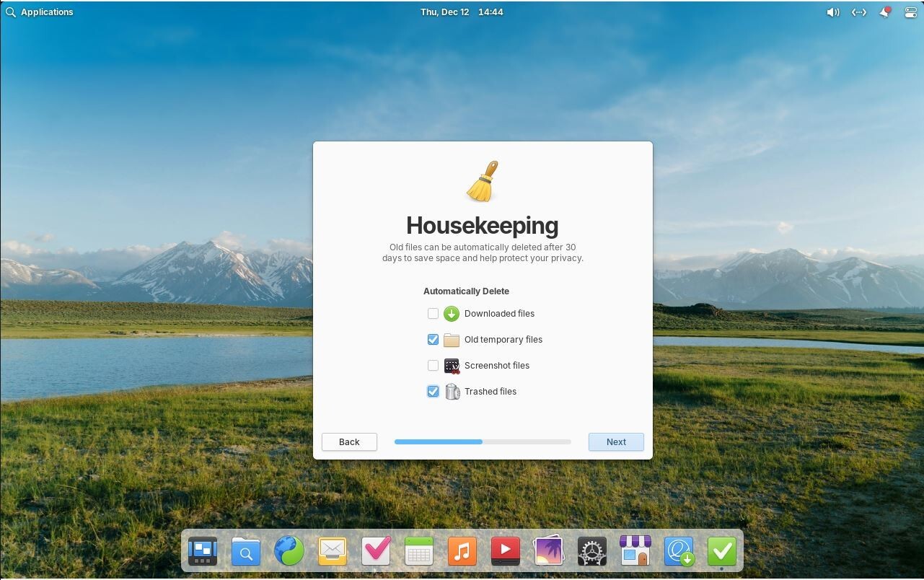Open Multitasking View from the dock

(203, 552)
